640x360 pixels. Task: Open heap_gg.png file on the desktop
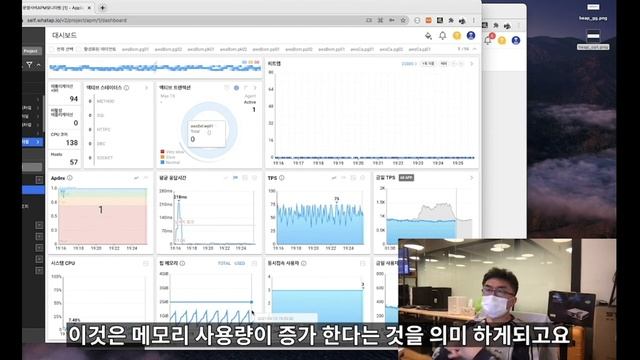tap(593, 12)
